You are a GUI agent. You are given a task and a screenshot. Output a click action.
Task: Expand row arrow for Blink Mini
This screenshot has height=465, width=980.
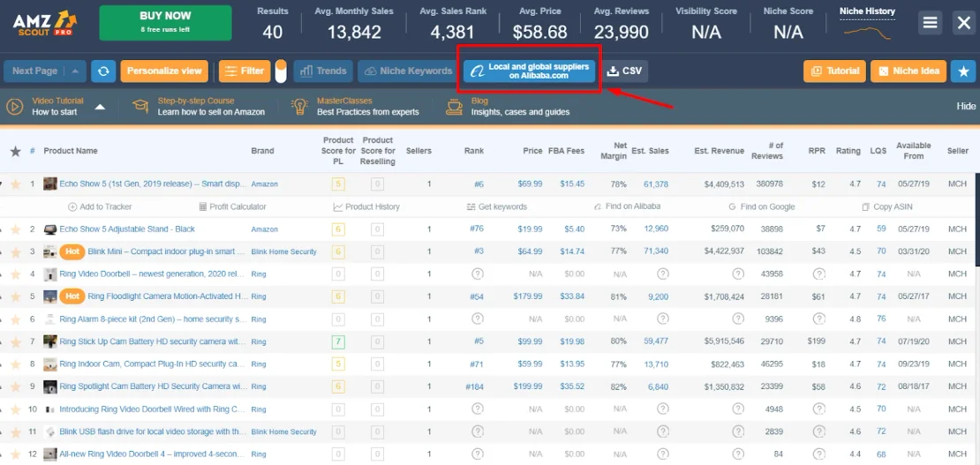click(2, 251)
